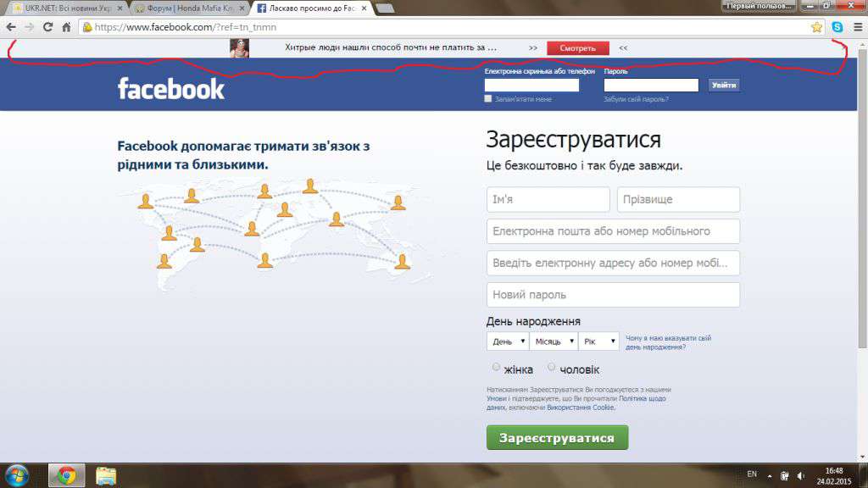Screen dimensions: 868x488
Task: Open the Windows Start button
Action: click(17, 476)
